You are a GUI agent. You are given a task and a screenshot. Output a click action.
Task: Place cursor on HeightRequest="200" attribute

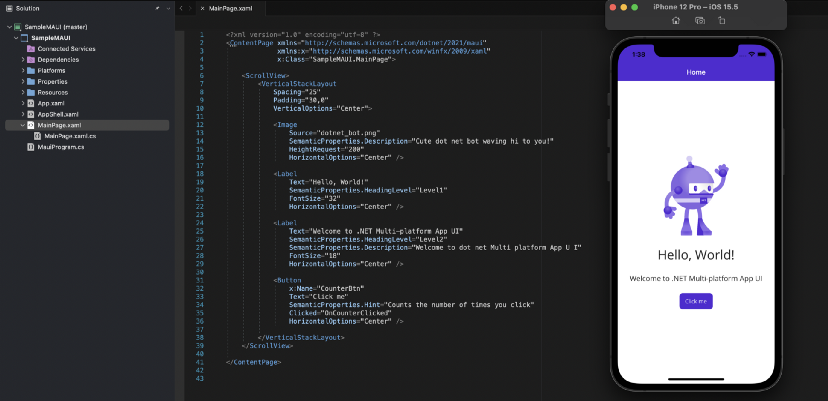tap(326, 149)
